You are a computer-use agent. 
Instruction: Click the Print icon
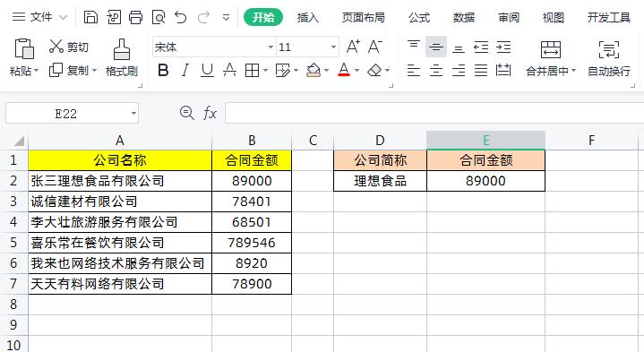pos(135,17)
